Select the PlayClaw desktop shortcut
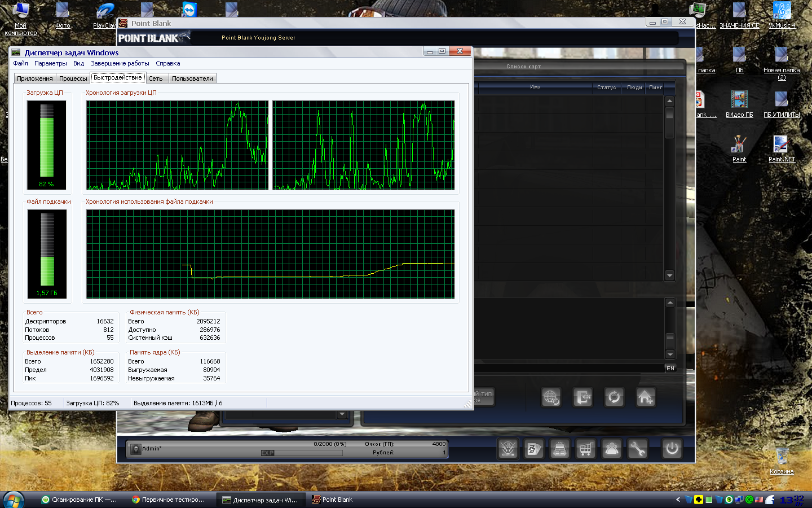 tap(104, 15)
